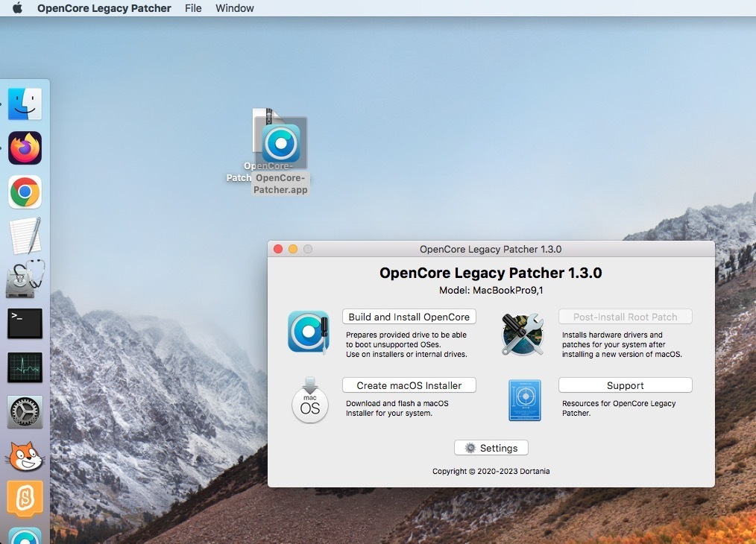Screen dimensions: 756x544
Task: Click the window title bar text
Action: click(x=491, y=249)
